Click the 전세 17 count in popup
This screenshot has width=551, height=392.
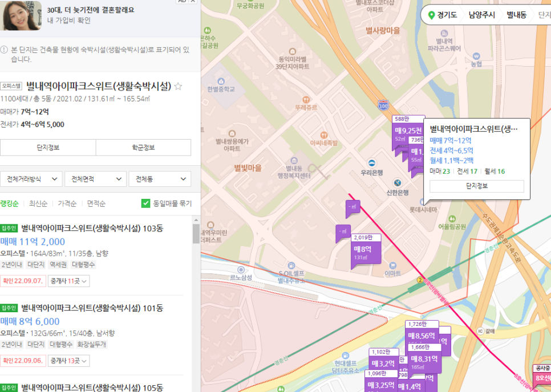tap(467, 171)
